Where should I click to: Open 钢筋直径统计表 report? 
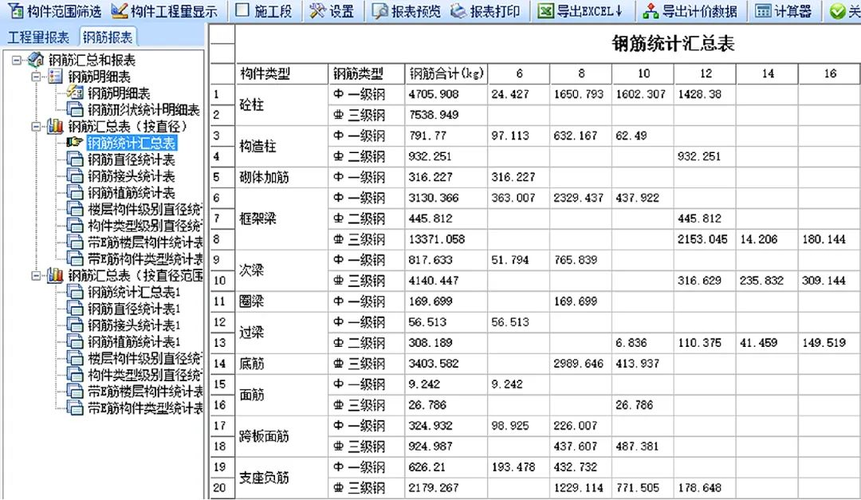(x=131, y=160)
